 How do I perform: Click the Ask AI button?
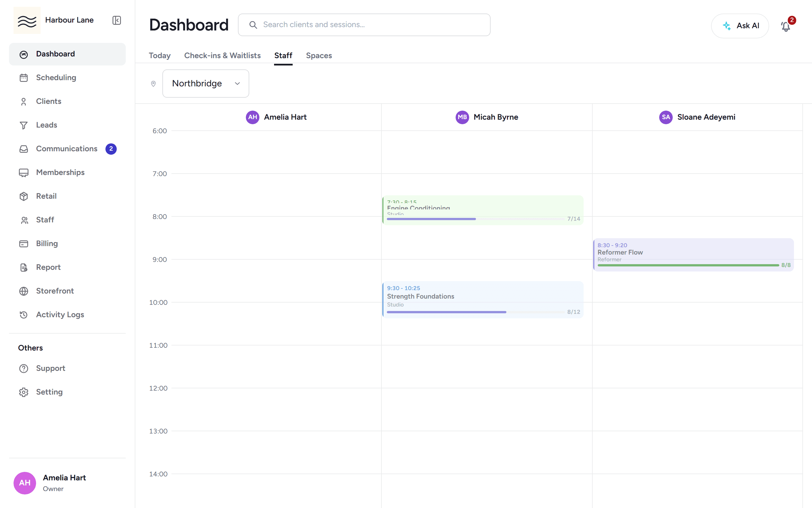[x=740, y=26]
